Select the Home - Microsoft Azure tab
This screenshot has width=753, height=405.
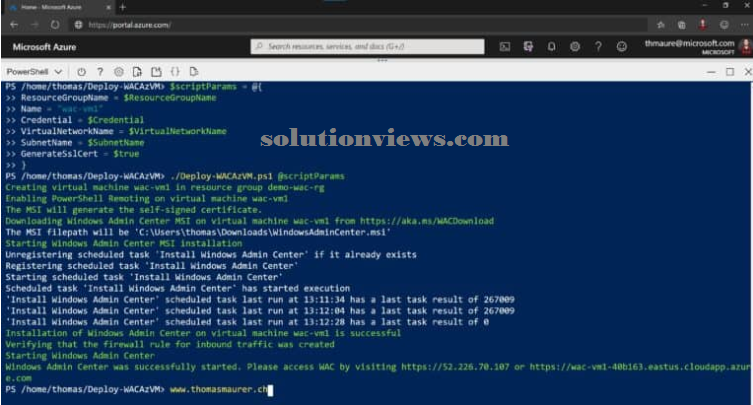pos(59,7)
